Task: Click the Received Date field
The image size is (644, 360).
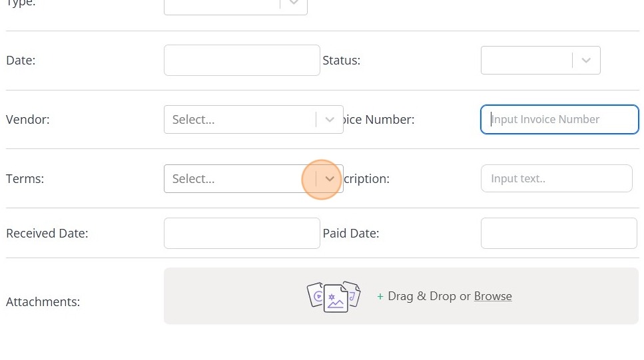Action: tap(242, 234)
